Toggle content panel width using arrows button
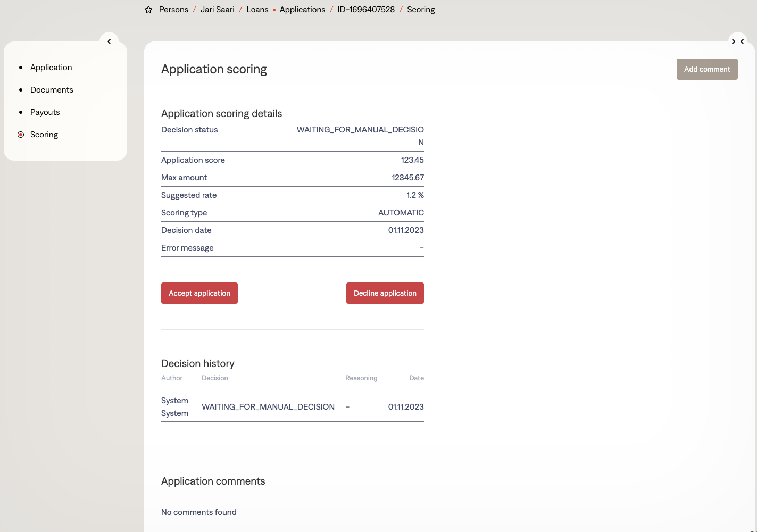 click(737, 41)
